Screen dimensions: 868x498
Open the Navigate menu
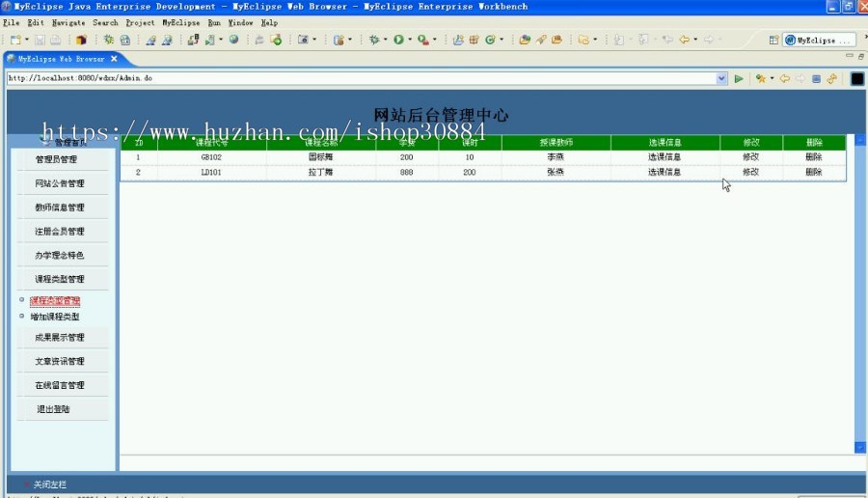(x=68, y=23)
